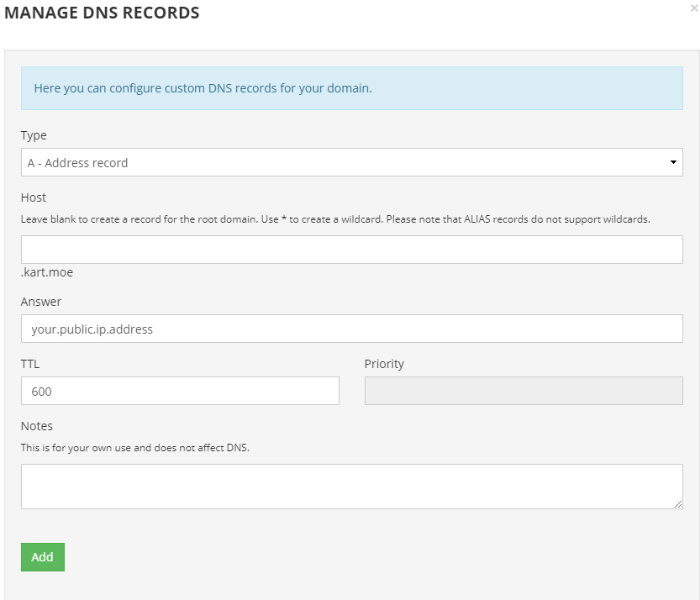Image resolution: width=700 pixels, height=600 pixels.
Task: Click into the Answer IP address field
Action: (x=352, y=329)
